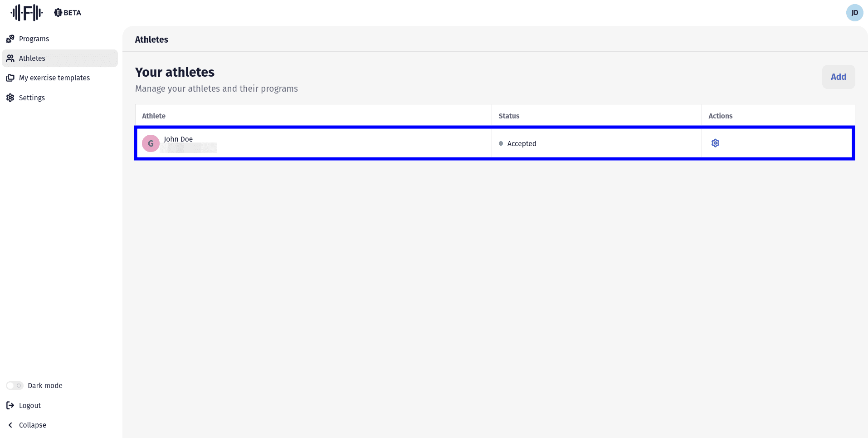The width and height of the screenshot is (868, 438).
Task: Click the Athletes people icon in the sidebar
Action: (10, 59)
